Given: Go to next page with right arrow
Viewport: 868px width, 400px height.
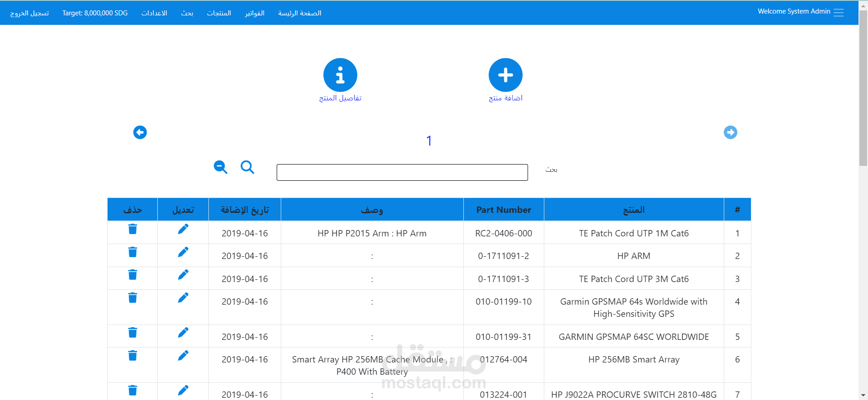Looking at the screenshot, I should (731, 132).
